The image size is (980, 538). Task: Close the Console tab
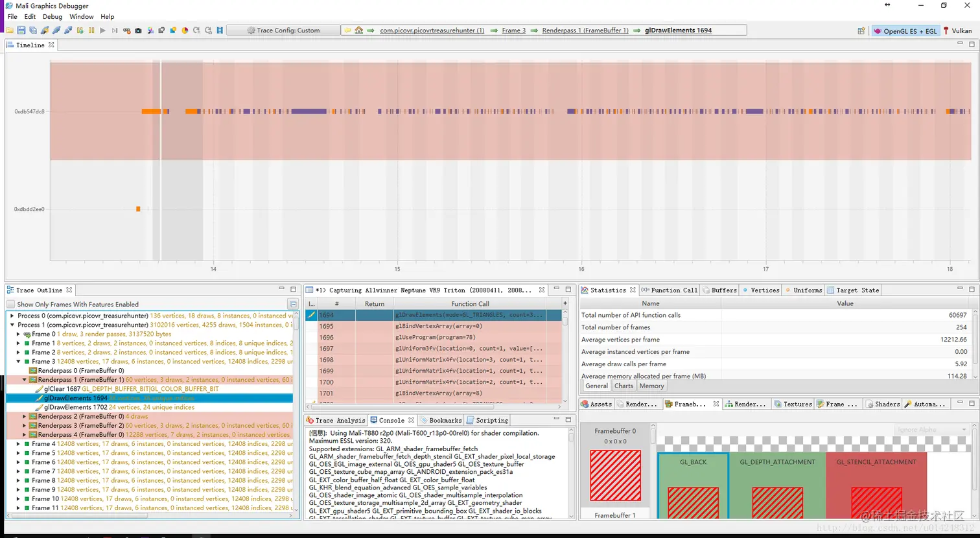click(411, 420)
